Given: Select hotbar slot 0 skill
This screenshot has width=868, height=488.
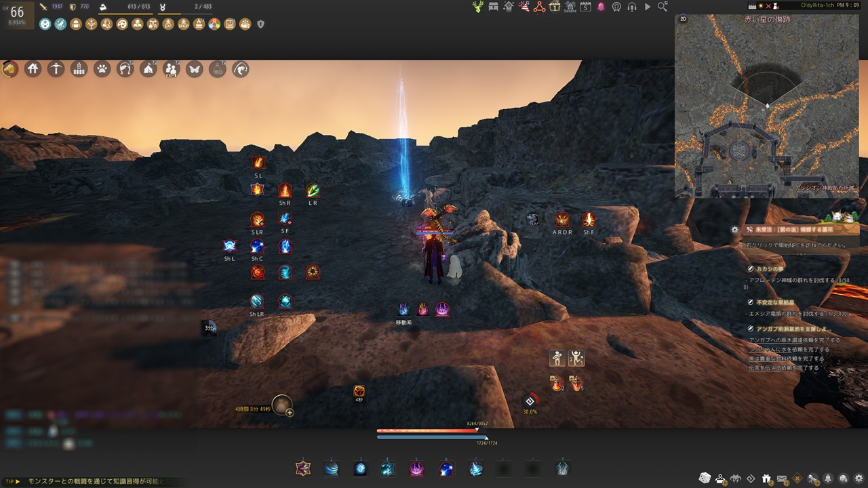Looking at the screenshot, I should (x=562, y=468).
